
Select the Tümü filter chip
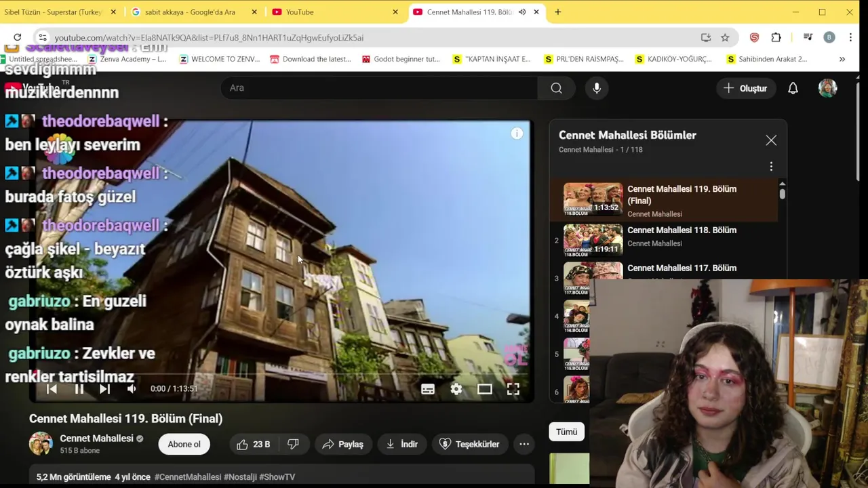click(x=566, y=432)
